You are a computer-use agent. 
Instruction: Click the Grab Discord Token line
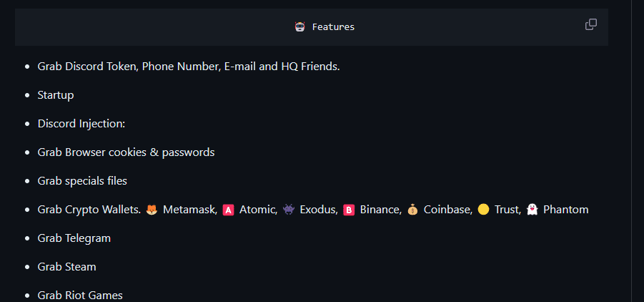189,67
